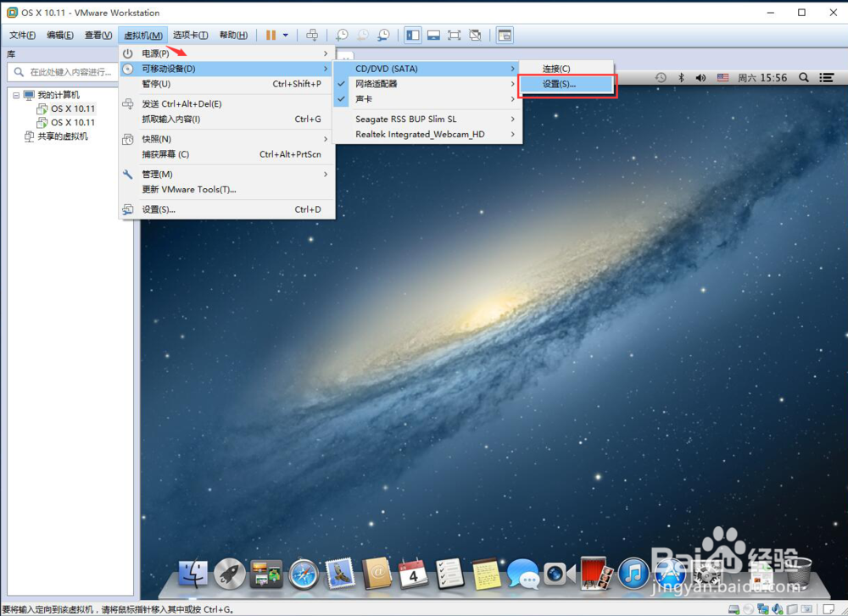
Task: Open iTunes music note icon in dock
Action: pyautogui.click(x=633, y=574)
